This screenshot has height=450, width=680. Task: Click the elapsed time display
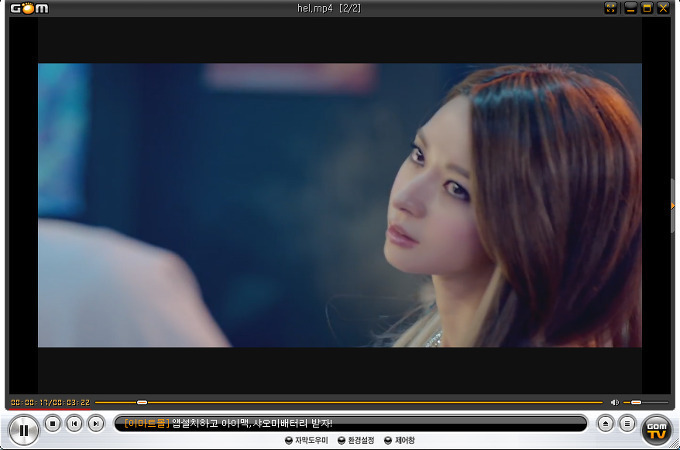pyautogui.click(x=29, y=402)
